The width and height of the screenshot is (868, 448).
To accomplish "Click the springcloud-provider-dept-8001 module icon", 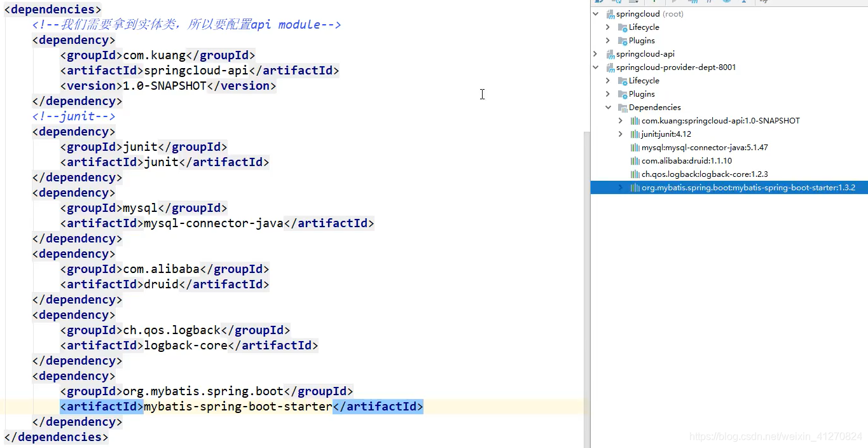I will (x=610, y=67).
